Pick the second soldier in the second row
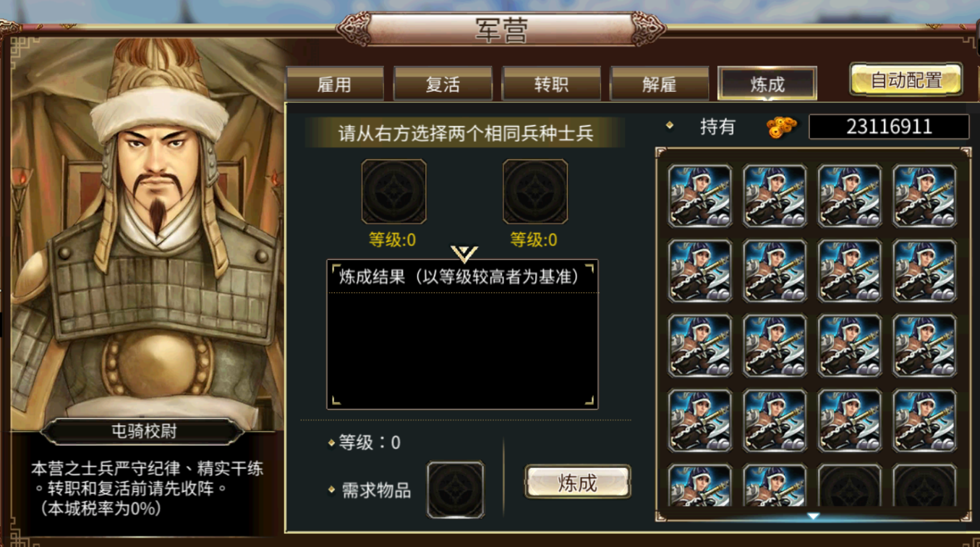 (x=775, y=271)
